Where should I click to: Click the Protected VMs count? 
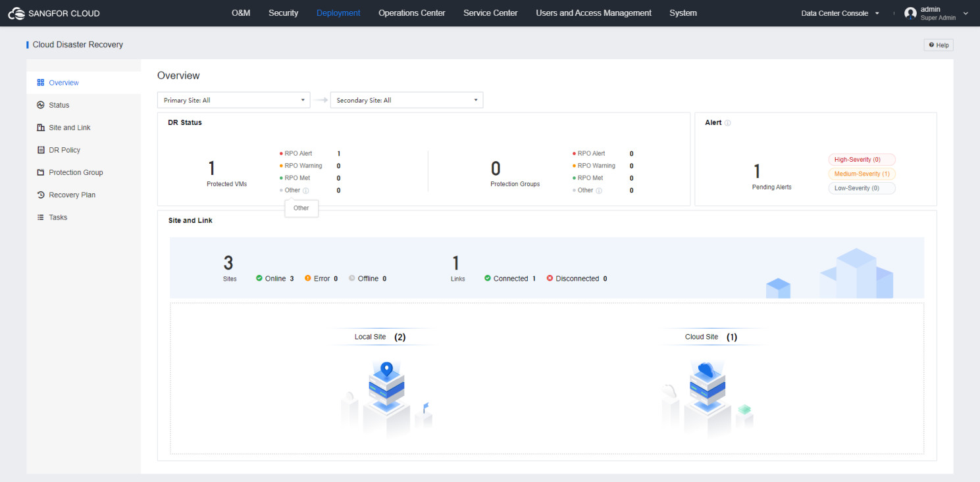211,168
